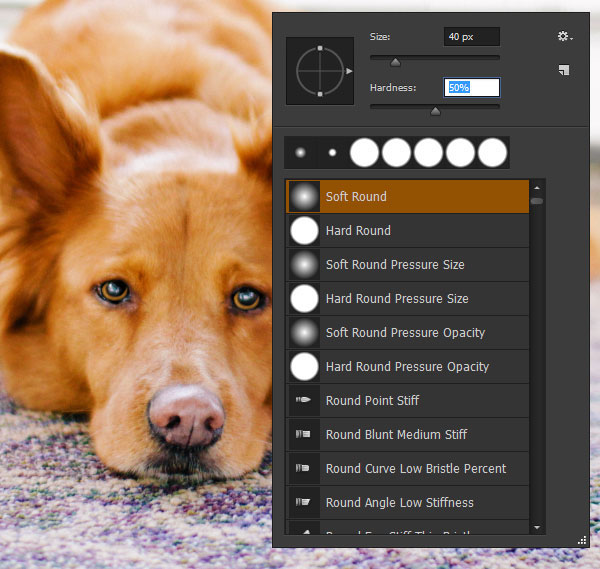Click the Hard Round Pressure Size thumbnail
This screenshot has width=600, height=569.
(x=304, y=299)
